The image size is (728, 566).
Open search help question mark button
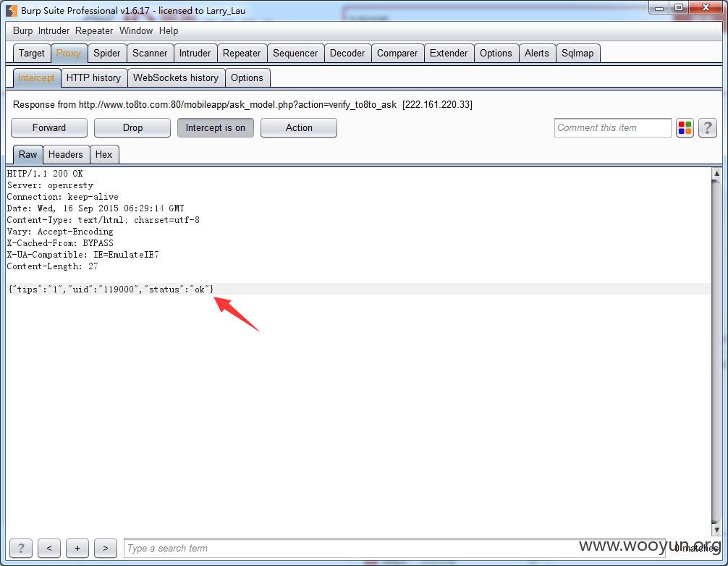coord(21,549)
